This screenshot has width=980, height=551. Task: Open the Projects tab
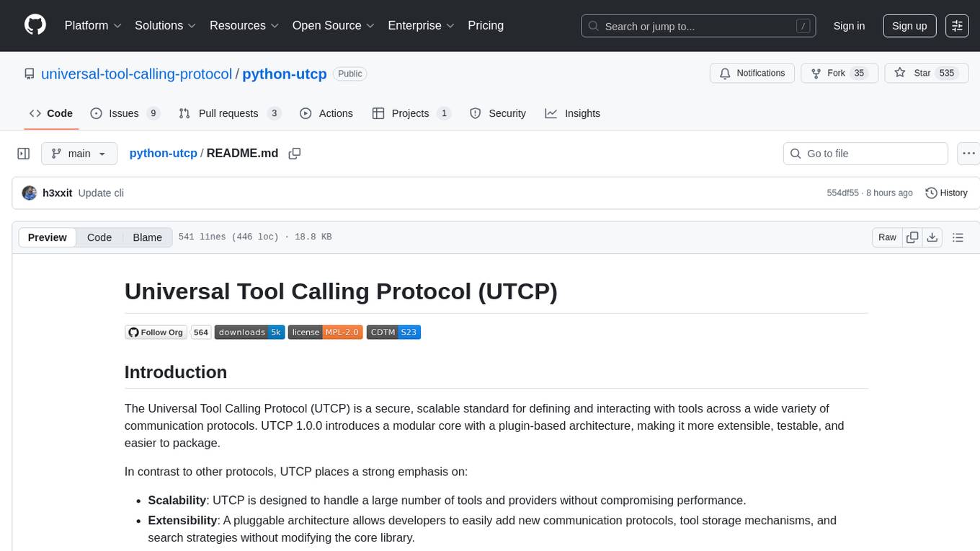tap(411, 113)
